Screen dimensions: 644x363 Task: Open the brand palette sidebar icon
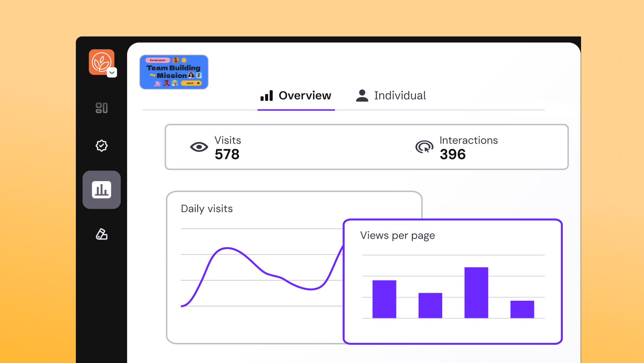tap(102, 234)
